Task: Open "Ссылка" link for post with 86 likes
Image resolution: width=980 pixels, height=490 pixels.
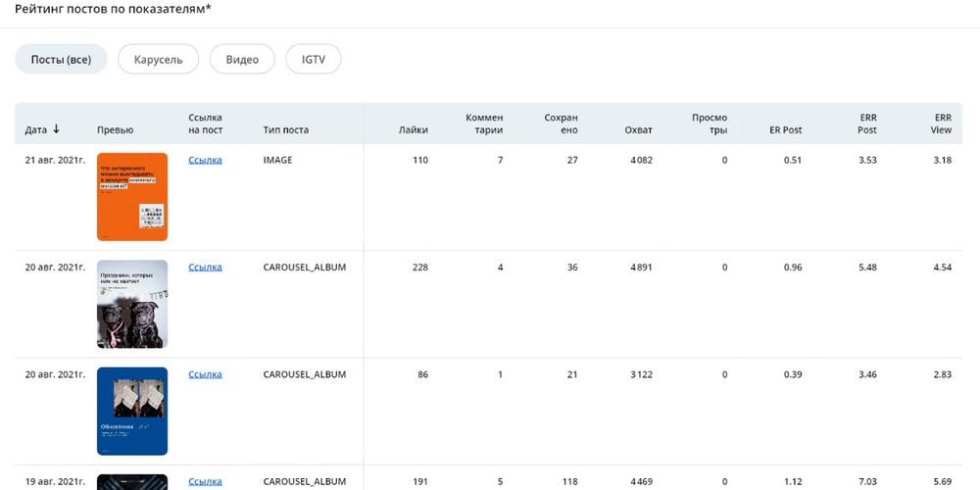Action: [205, 375]
